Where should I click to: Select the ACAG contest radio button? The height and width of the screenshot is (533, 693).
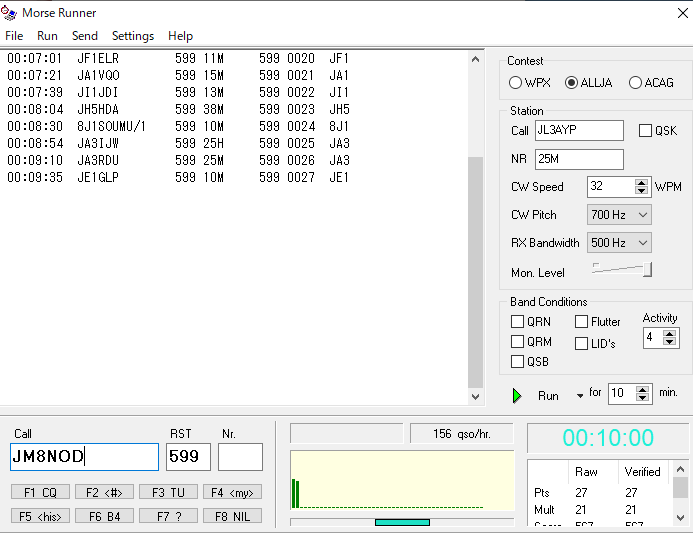(x=635, y=83)
